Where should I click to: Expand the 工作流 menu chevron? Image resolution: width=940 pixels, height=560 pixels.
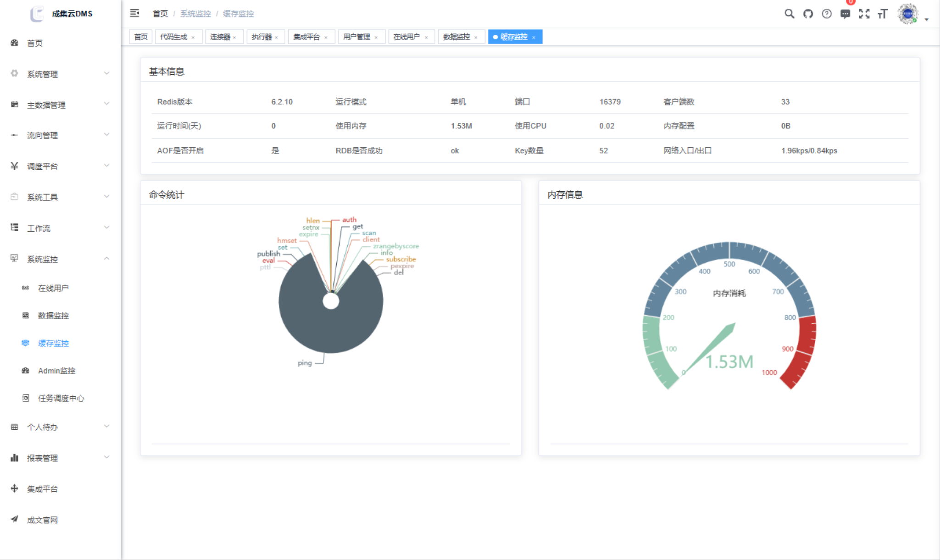pos(106,227)
